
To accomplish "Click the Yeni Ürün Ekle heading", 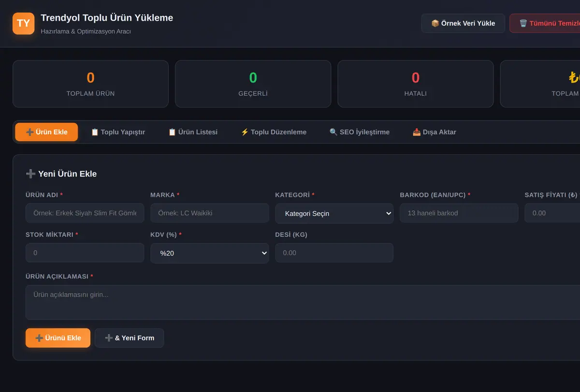I will [x=61, y=174].
